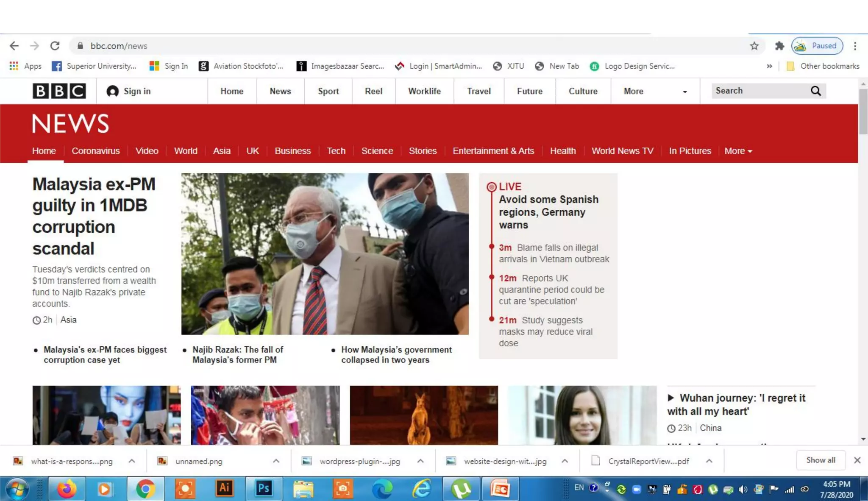Bookmark this page with star icon
Viewport: 868px width, 501px height.
[754, 46]
